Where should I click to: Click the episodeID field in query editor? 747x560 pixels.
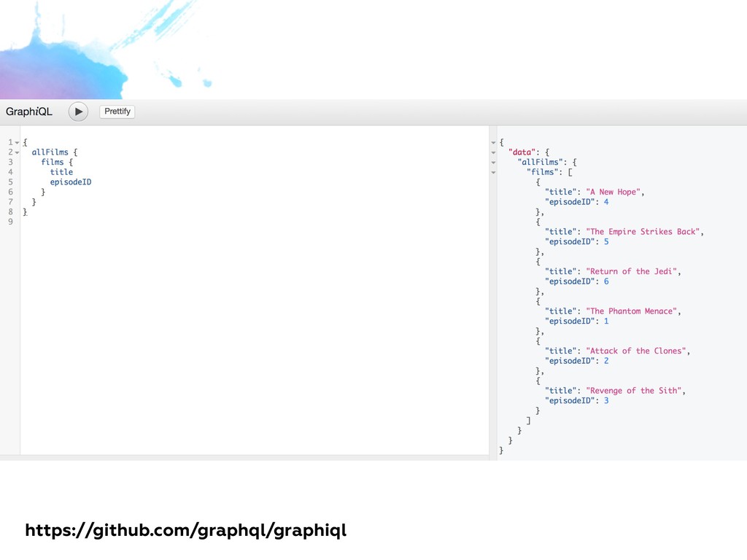(71, 182)
